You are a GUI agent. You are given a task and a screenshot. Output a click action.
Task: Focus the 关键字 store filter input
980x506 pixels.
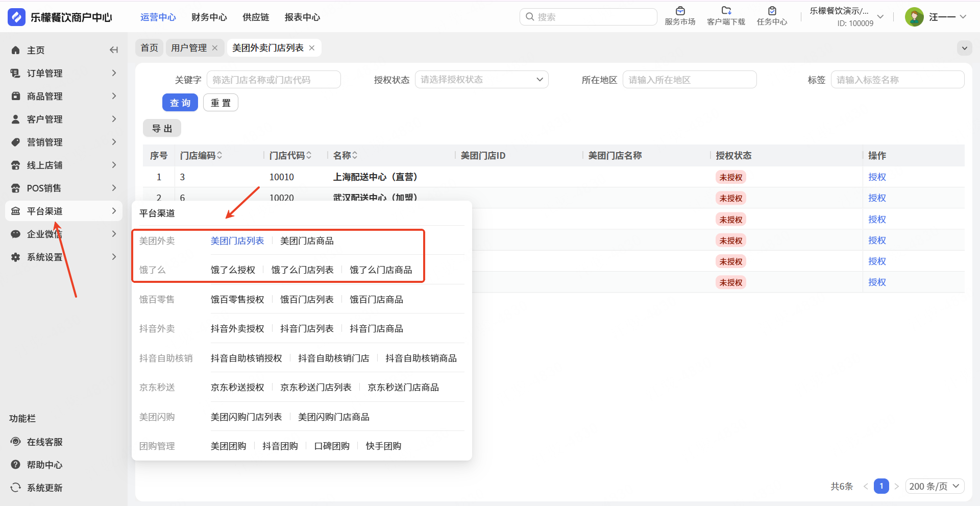click(x=274, y=80)
